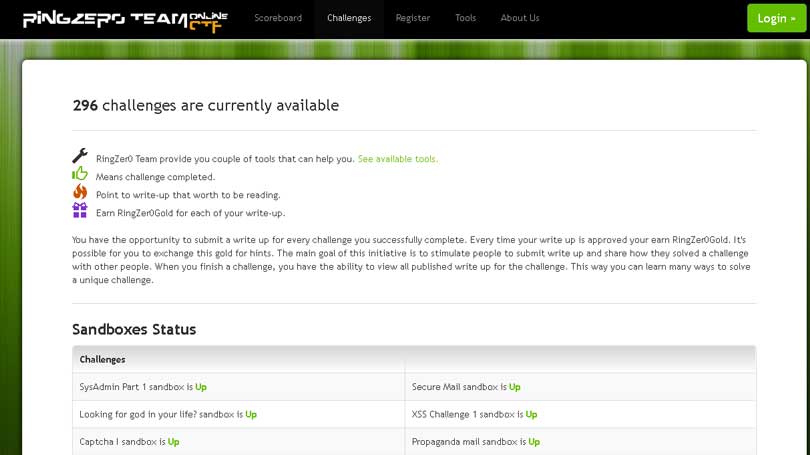Select the "Captcha I sandbox is Up" cell
810x455 pixels.
tap(239, 442)
